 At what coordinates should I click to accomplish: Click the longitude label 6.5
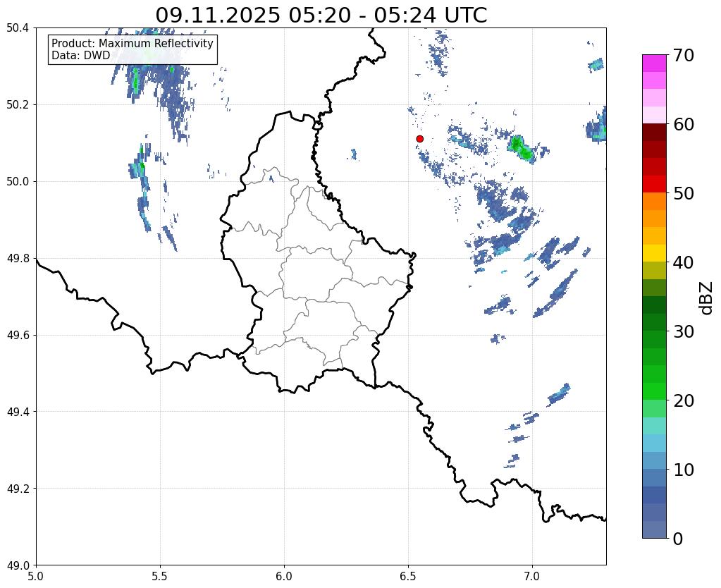tap(408, 576)
